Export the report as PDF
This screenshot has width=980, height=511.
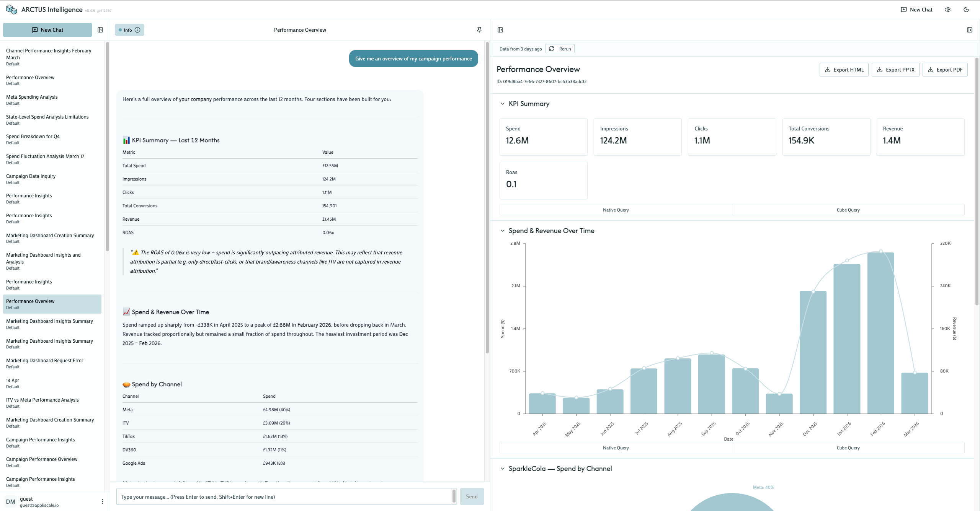[x=945, y=70]
